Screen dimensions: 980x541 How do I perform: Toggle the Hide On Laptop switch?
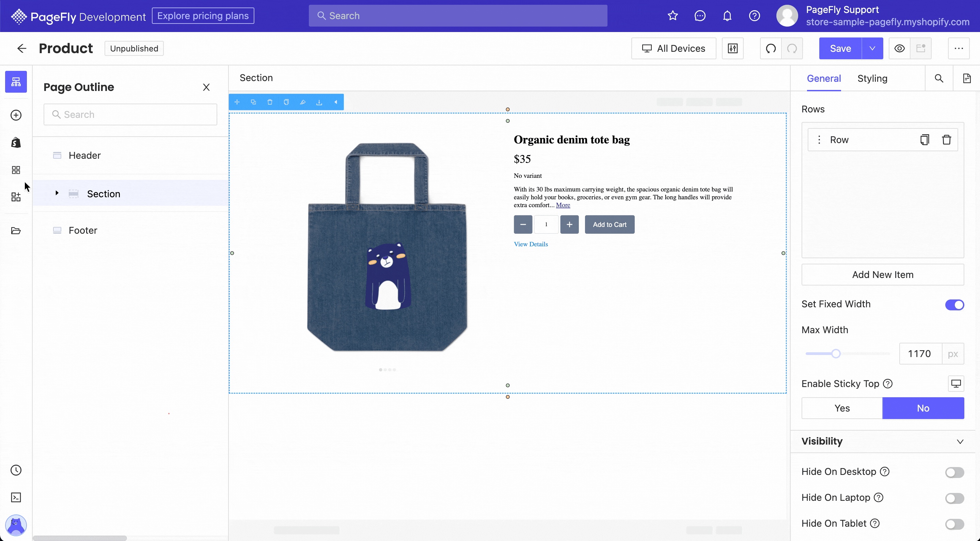(x=954, y=498)
